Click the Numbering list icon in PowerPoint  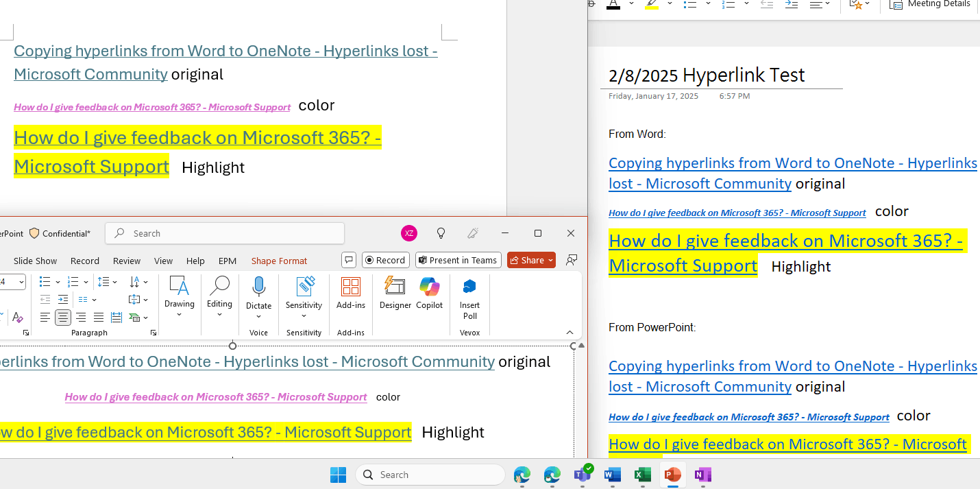[x=73, y=282]
